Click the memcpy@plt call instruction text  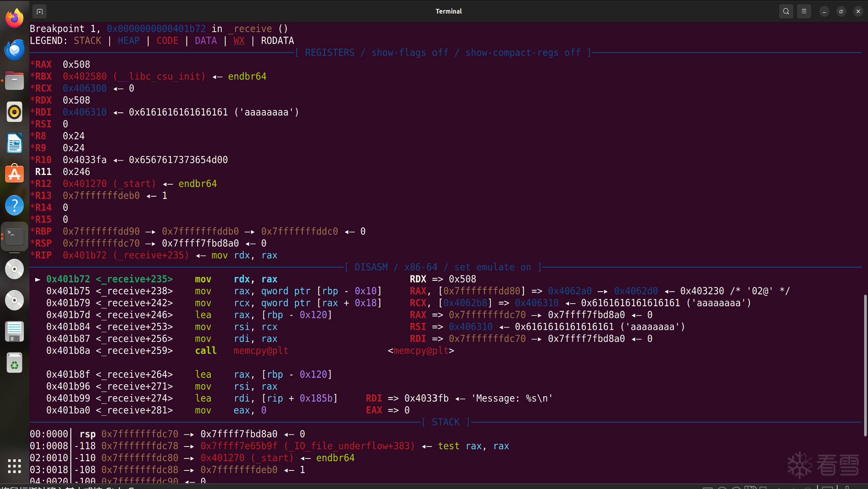click(x=261, y=351)
